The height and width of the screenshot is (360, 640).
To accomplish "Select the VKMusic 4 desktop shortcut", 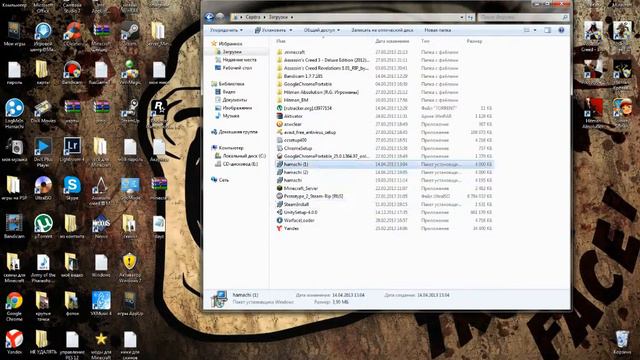I will (101, 303).
